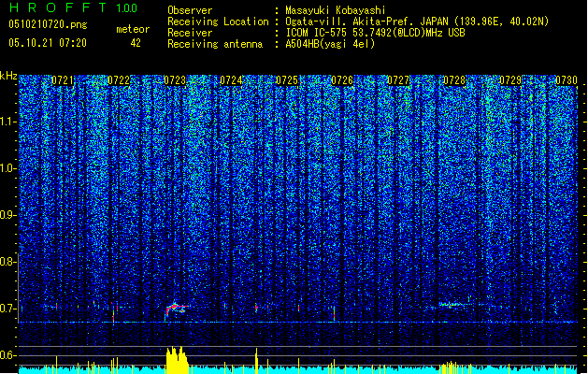Click the 0723 time marker
Image resolution: width=588 pixels, height=374 pixels.
coord(175,80)
